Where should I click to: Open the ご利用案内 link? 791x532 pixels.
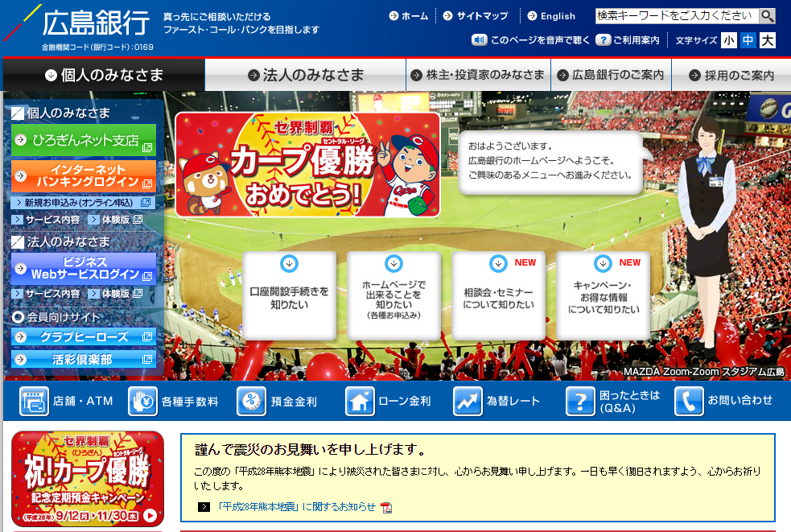(x=637, y=40)
